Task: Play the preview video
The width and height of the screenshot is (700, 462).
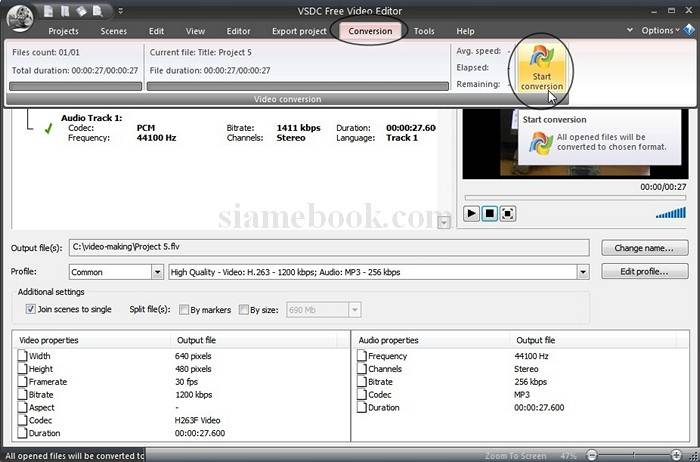Action: 471,214
